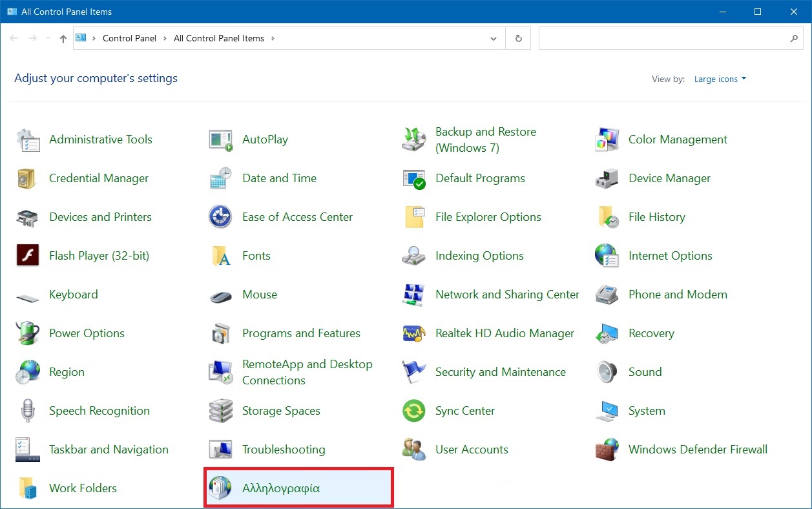This screenshot has height=509, width=812.
Task: Open the Αλληλογραφία mail icon
Action: tap(221, 488)
